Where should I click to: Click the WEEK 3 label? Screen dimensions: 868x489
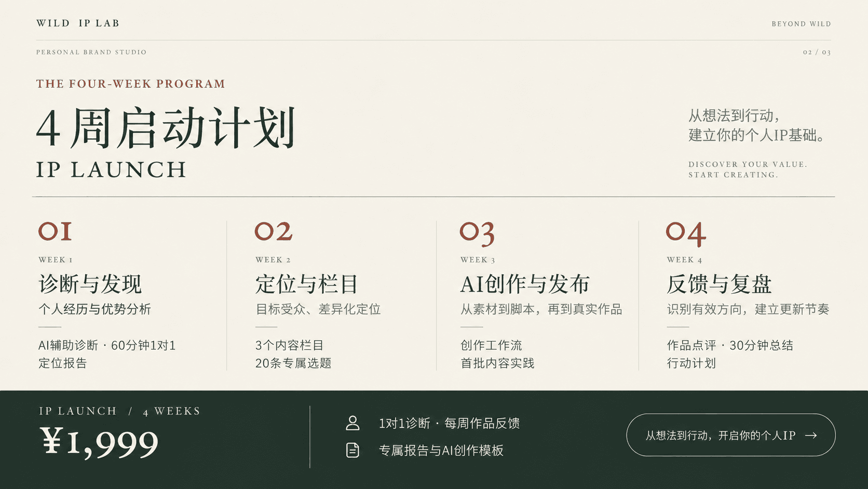click(478, 260)
